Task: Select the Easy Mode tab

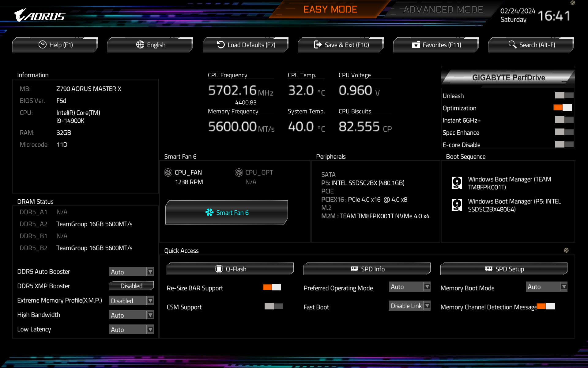Action: coord(330,10)
